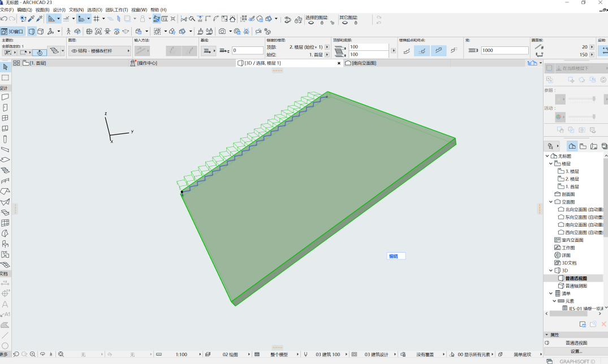Collapse the 楼层 folder in navigator tree
The width and height of the screenshot is (608, 364).
tap(551, 163)
